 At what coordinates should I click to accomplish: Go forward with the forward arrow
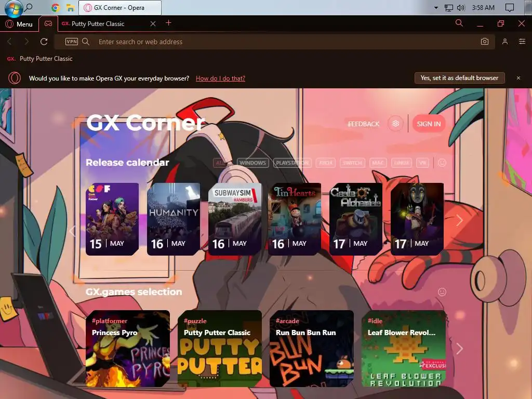pyautogui.click(x=26, y=42)
